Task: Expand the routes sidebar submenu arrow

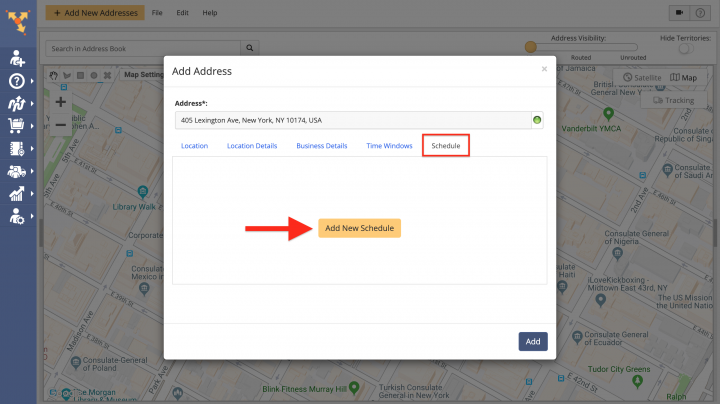Action: (x=32, y=104)
